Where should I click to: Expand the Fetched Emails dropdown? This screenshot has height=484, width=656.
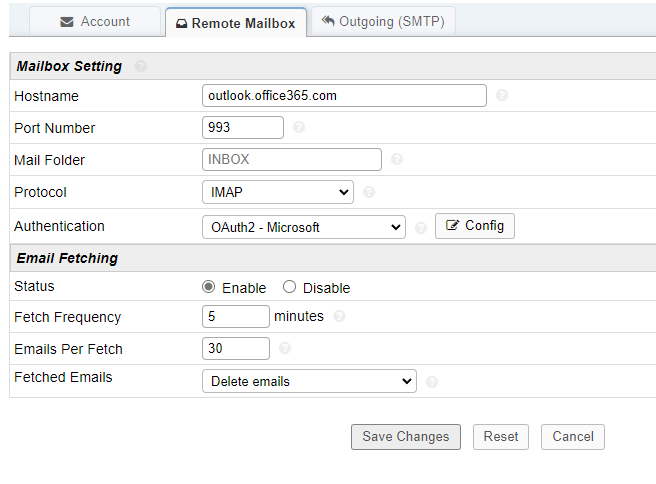(x=308, y=381)
